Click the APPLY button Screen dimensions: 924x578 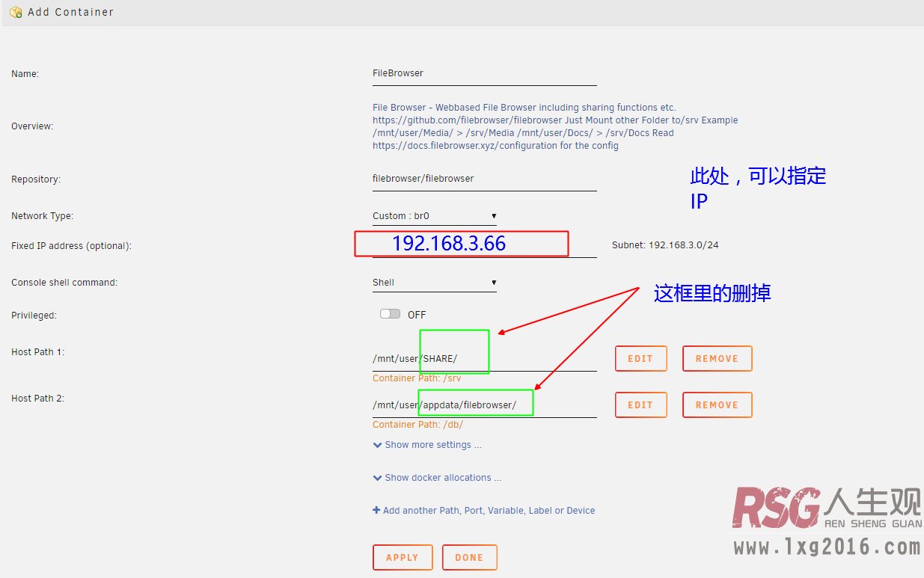pyautogui.click(x=403, y=558)
